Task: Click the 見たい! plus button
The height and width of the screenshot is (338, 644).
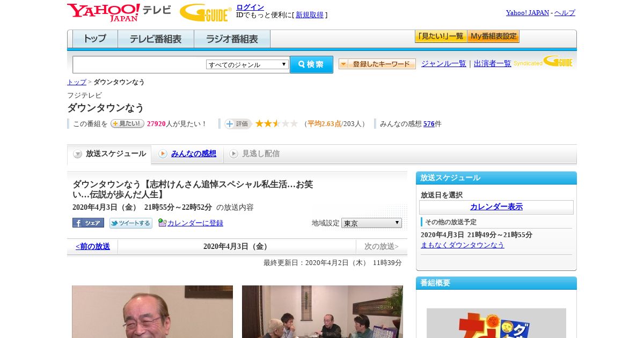Action: click(x=127, y=123)
